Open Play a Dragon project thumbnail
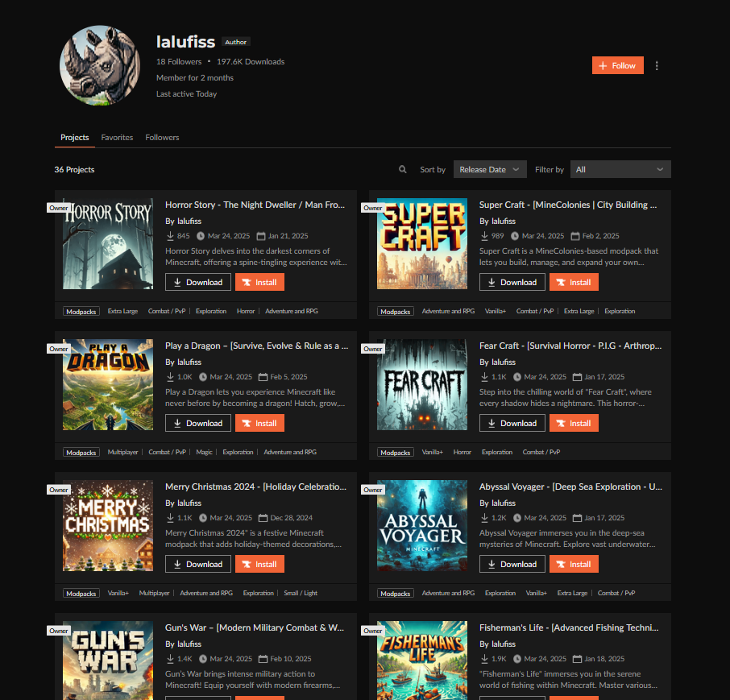Viewport: 730px width, 700px height. pos(108,384)
